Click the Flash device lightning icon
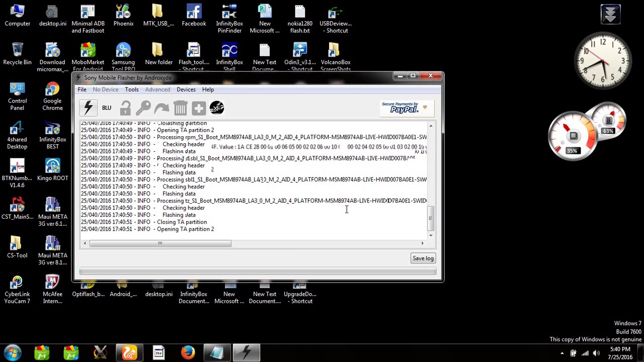 [x=88, y=108]
